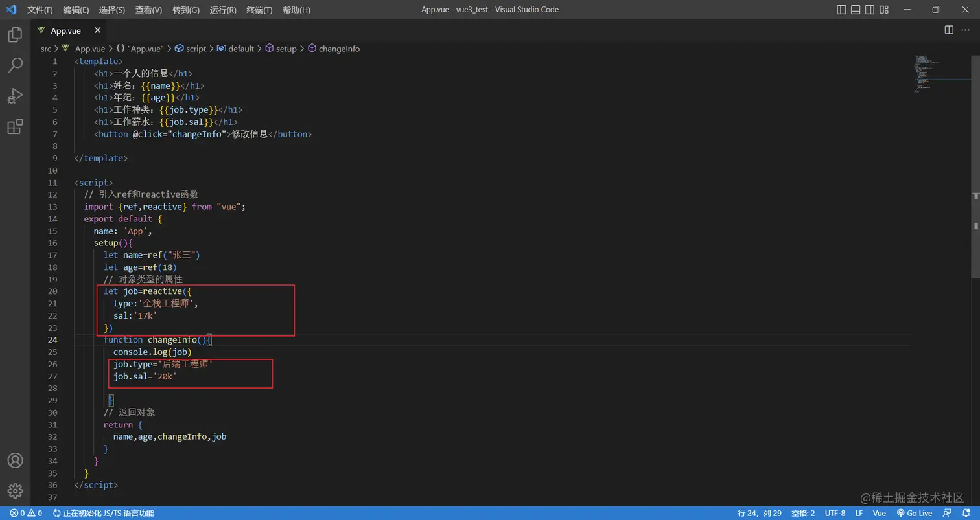980x520 pixels.
Task: Click the job.sal='20k' code line
Action: coord(145,376)
